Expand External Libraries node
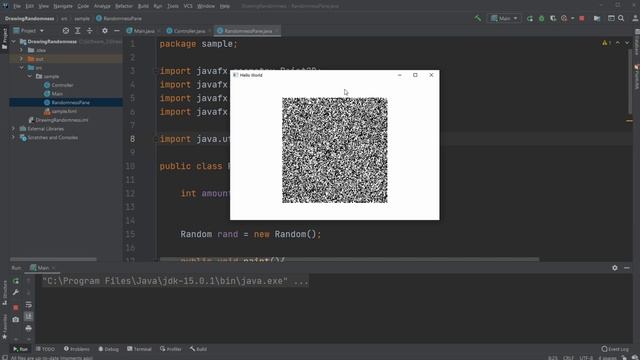Image resolution: width=640 pixels, height=360 pixels. pos(13,129)
